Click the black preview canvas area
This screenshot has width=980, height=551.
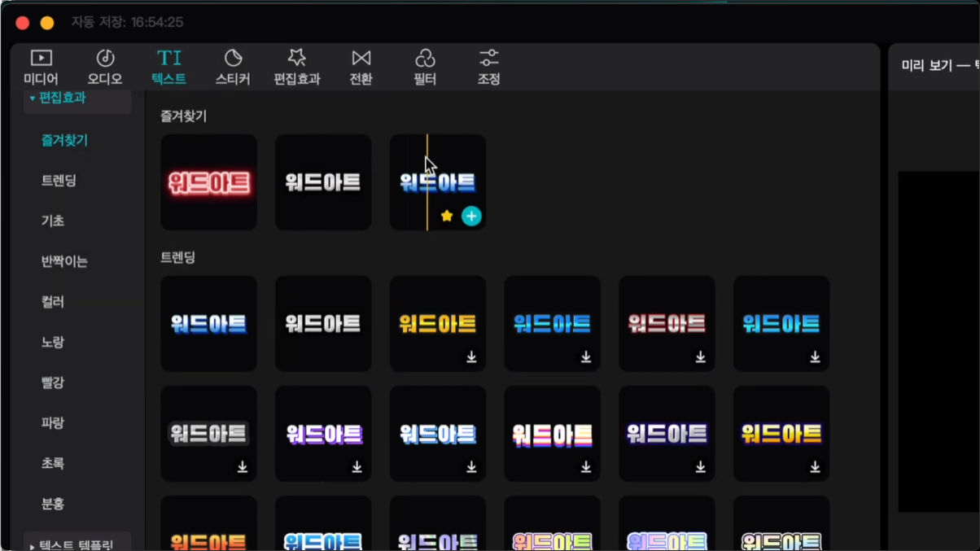(939, 342)
